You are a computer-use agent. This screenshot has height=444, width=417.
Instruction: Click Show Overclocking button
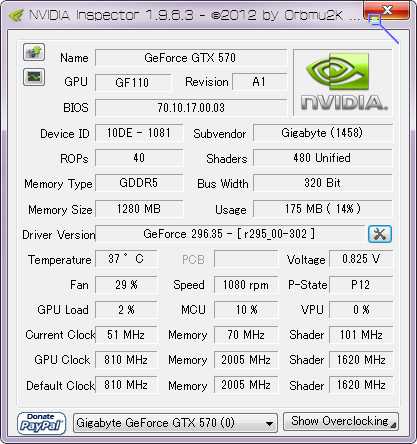coord(340,421)
